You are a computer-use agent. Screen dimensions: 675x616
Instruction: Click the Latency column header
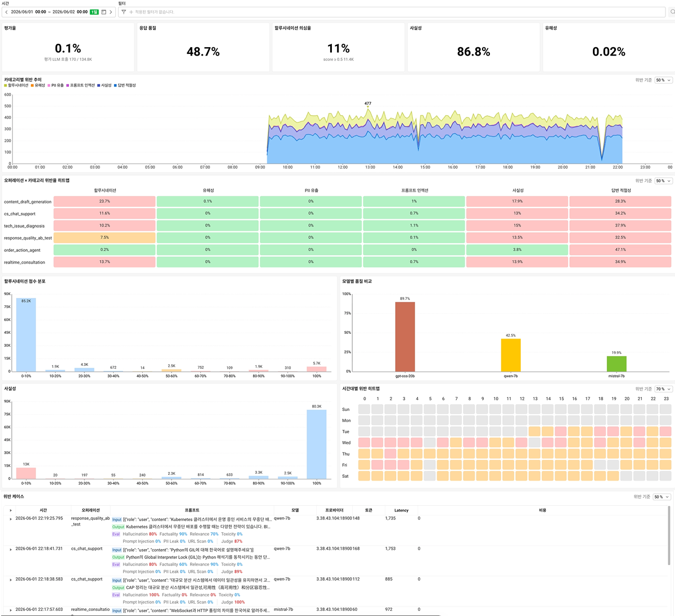tap(402, 510)
